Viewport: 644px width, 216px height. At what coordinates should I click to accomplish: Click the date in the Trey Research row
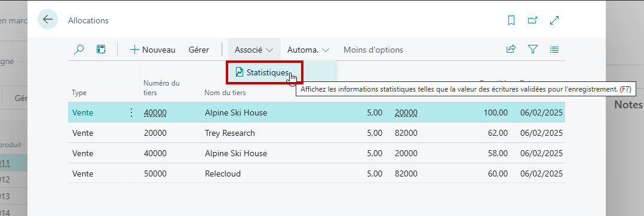[541, 133]
